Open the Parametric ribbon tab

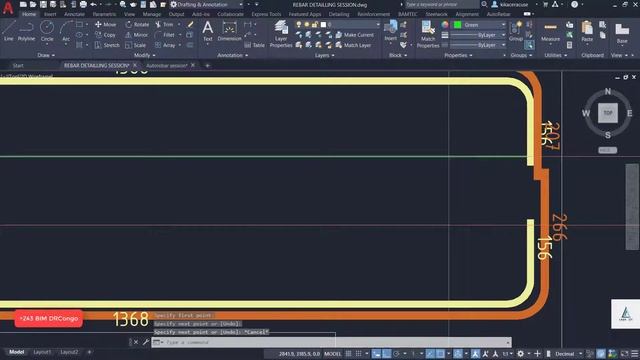point(104,14)
